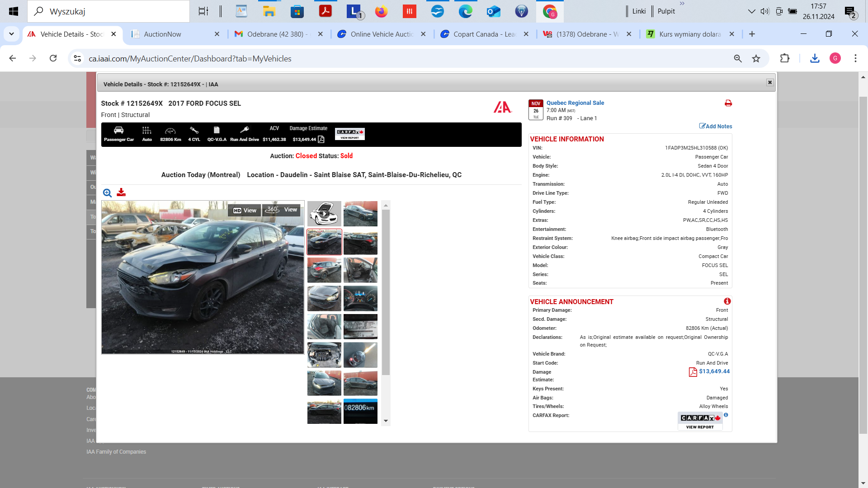Go back to previous page
Viewport: 868px width, 488px height.
(13, 58)
